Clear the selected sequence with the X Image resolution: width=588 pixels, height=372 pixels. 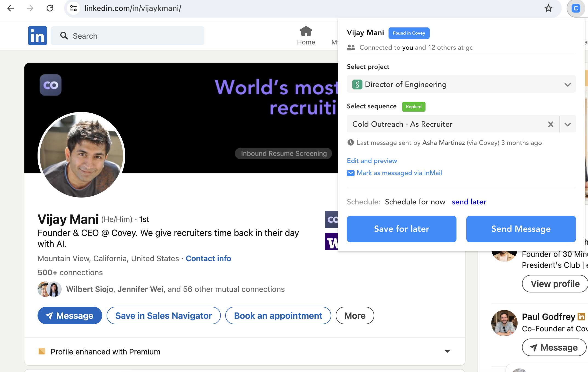click(x=550, y=124)
